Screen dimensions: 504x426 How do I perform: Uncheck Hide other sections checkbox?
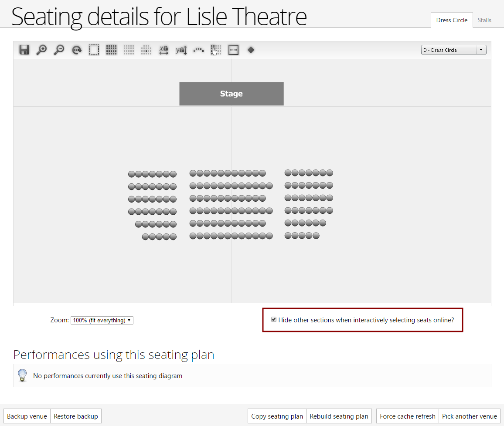[273, 319]
